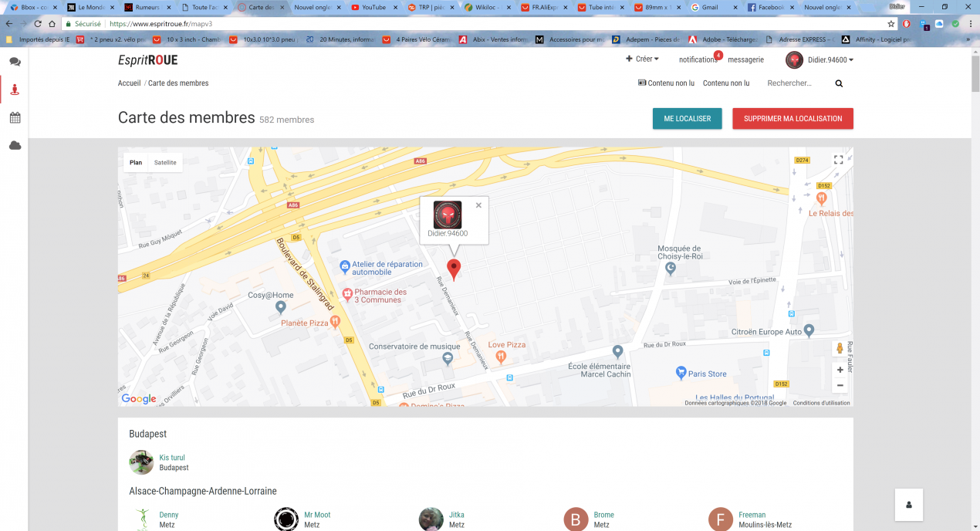
Task: Close the Didier.94600 map popup
Action: pos(478,205)
